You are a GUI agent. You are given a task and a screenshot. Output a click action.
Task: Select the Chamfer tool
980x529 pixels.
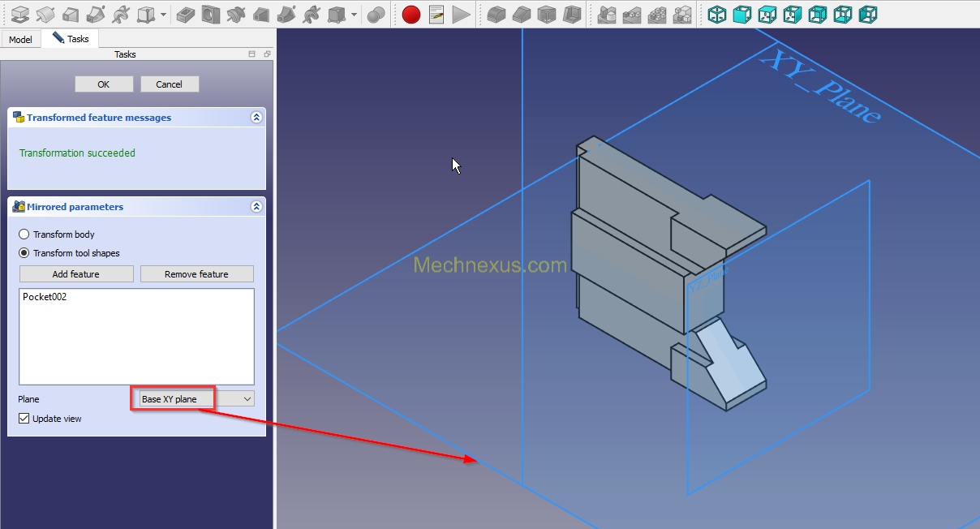522,14
